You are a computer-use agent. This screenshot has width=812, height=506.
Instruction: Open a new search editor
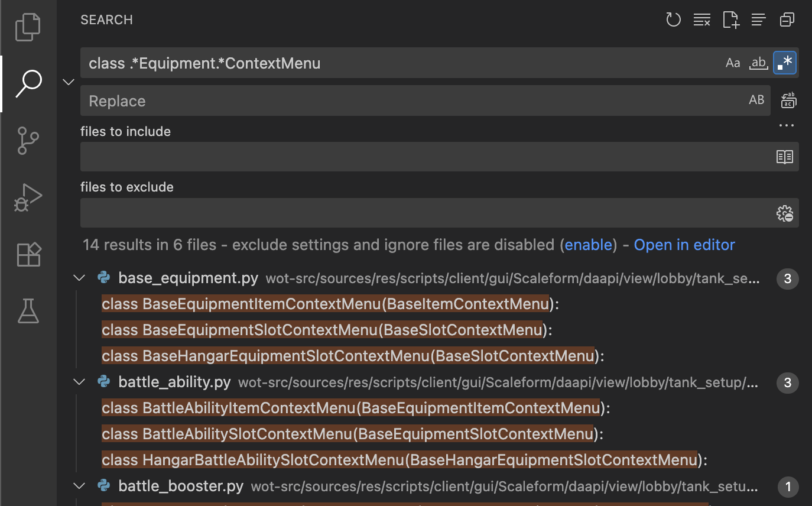[730, 20]
